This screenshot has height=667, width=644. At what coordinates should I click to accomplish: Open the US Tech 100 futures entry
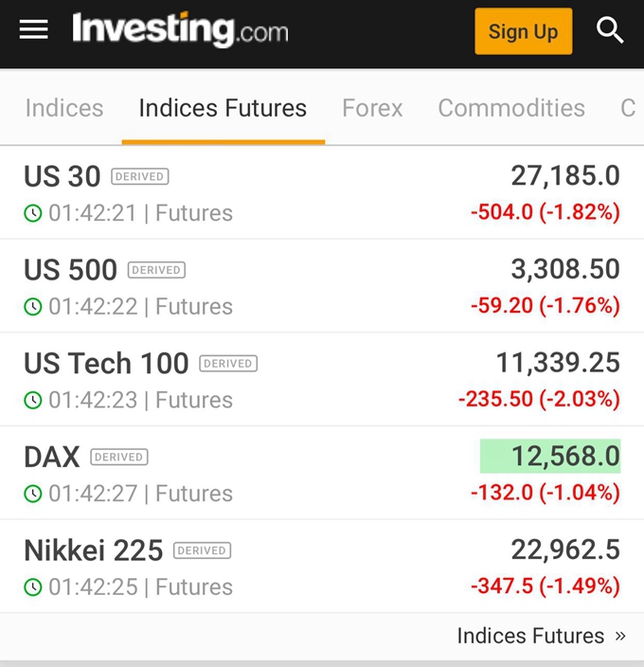click(322, 379)
